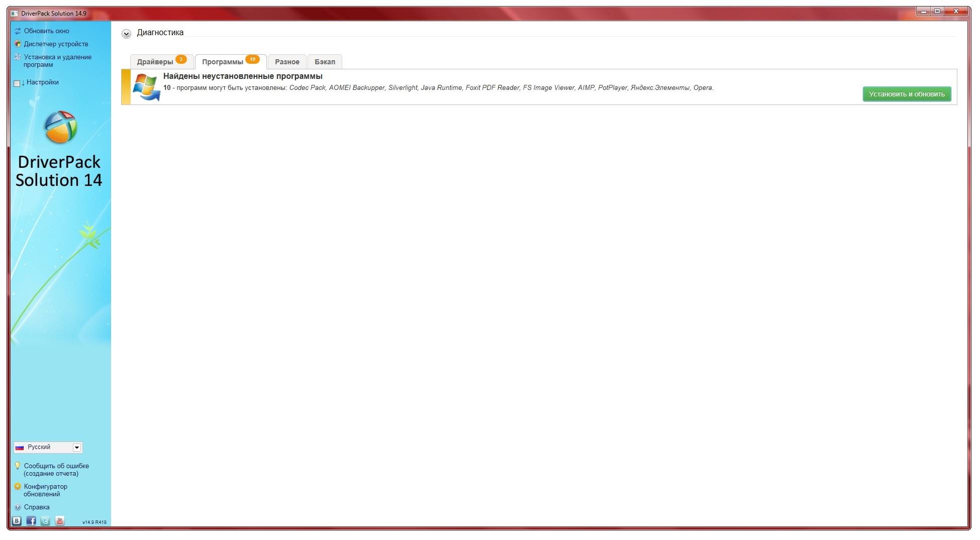Click the Найдены неустановленные программы heading
Image resolution: width=980 pixels, height=540 pixels.
(243, 76)
